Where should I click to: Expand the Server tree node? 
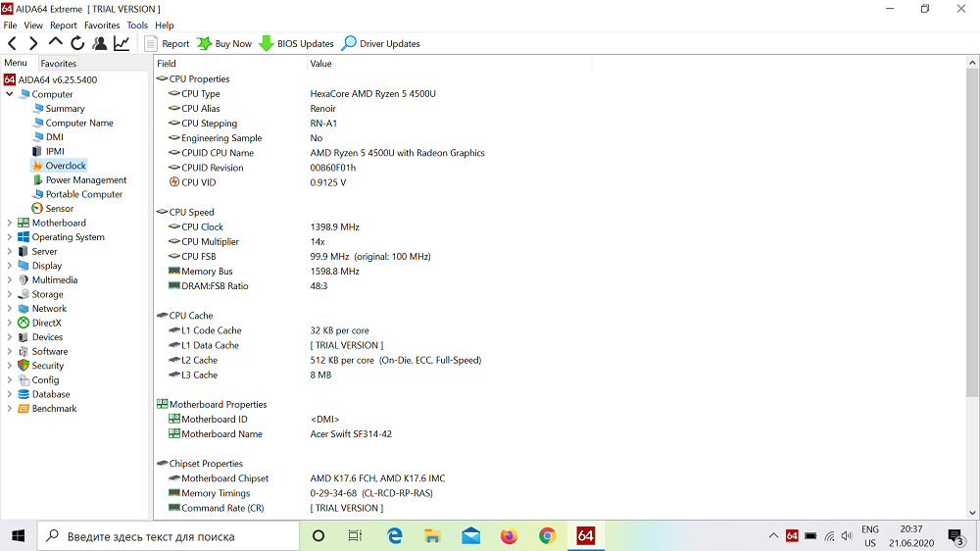coord(10,251)
